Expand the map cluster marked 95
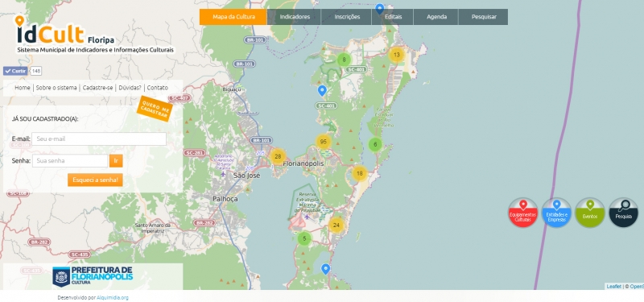 pos(324,142)
